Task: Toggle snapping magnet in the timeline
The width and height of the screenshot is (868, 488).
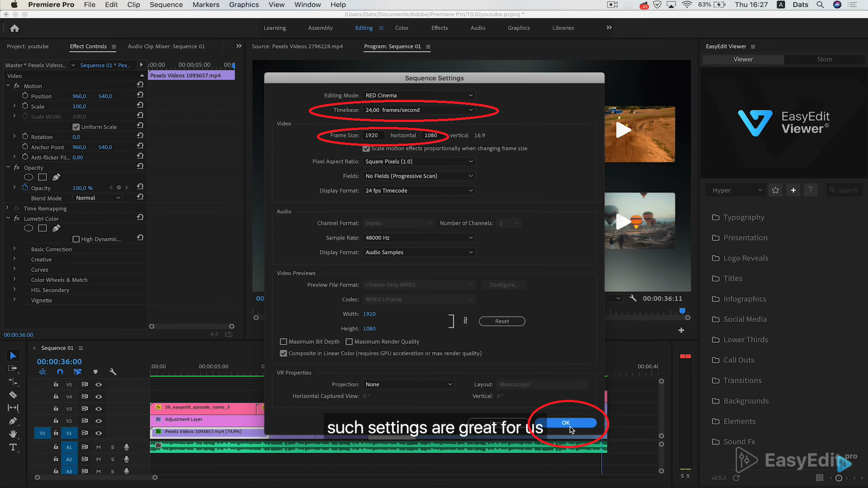Action: tap(60, 372)
